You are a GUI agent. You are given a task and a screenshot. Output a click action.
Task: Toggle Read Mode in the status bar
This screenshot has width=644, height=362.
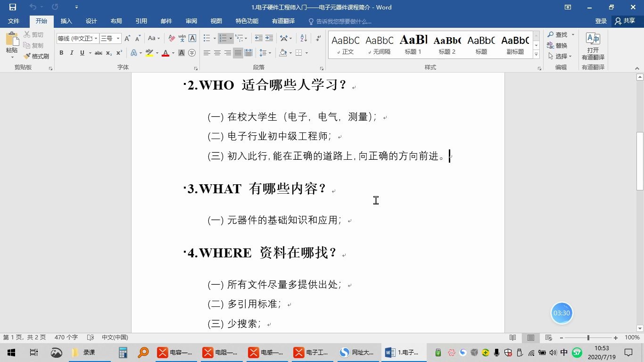(x=513, y=337)
